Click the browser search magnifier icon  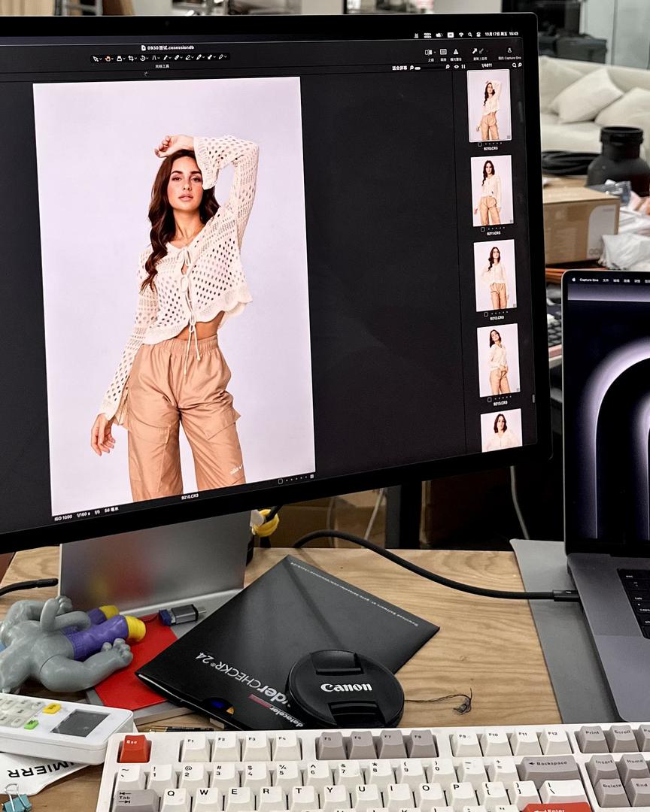tap(514, 65)
